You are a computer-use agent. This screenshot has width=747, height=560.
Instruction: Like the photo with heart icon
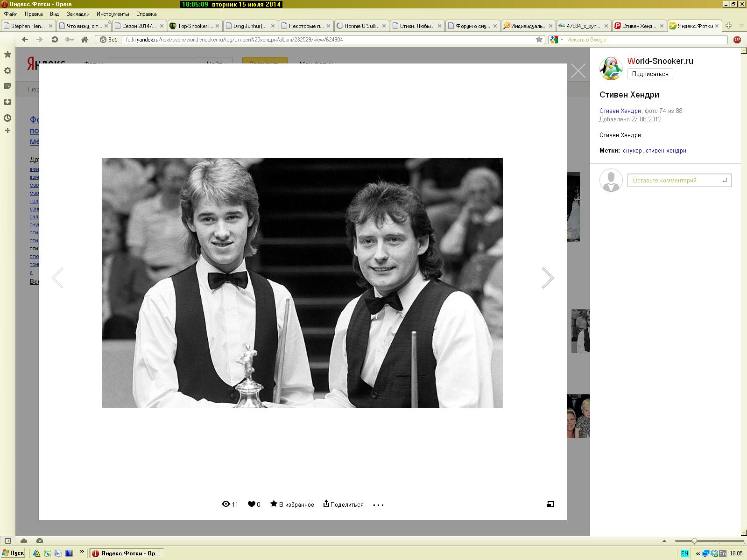(252, 504)
